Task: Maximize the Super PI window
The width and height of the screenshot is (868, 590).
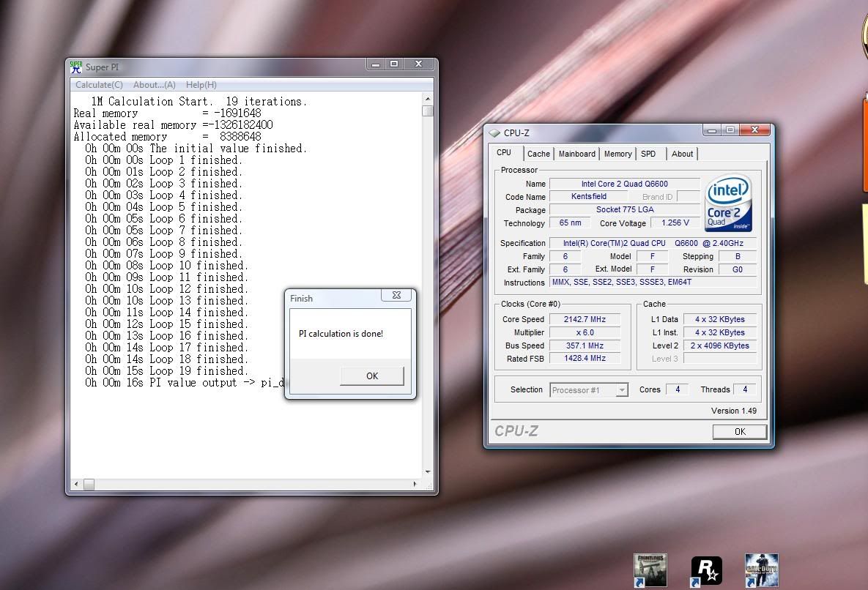Action: [x=394, y=64]
